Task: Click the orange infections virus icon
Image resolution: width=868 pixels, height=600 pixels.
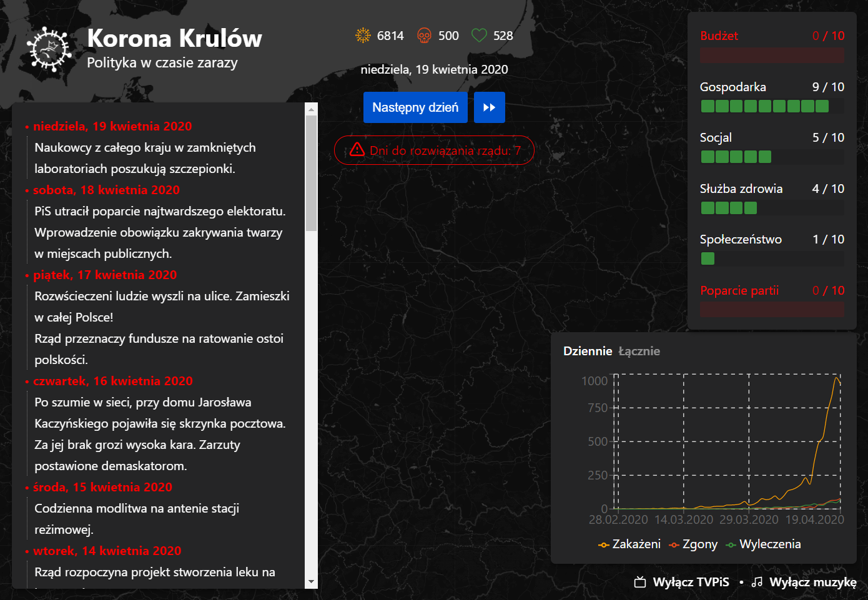Action: coord(363,36)
